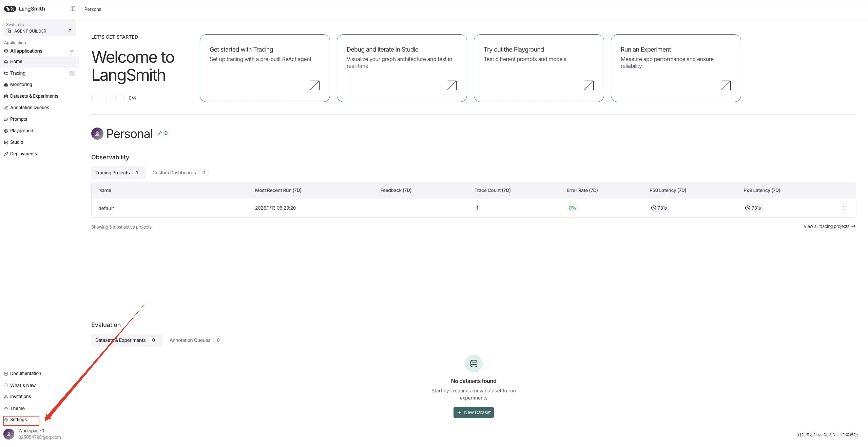
Task: Click the Documentation icon
Action: tap(6, 374)
